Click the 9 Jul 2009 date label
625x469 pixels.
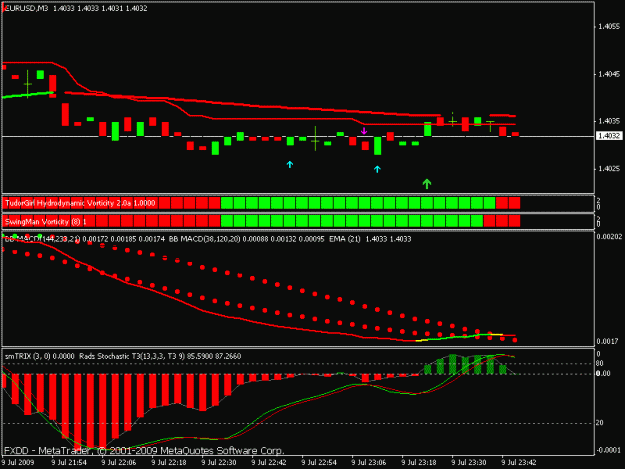[18, 463]
